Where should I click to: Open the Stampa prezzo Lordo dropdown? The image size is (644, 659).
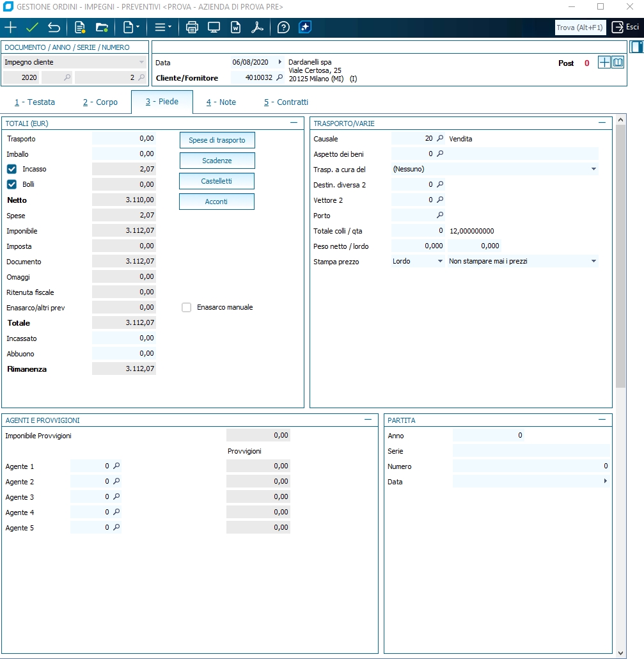[440, 262]
